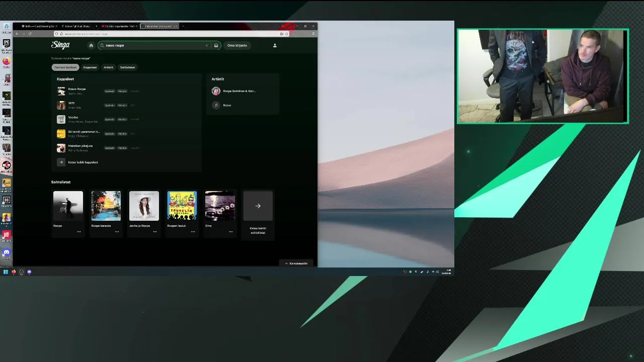
Task: Open Roope Salminen & Koirat artist avatar
Action: click(x=216, y=91)
